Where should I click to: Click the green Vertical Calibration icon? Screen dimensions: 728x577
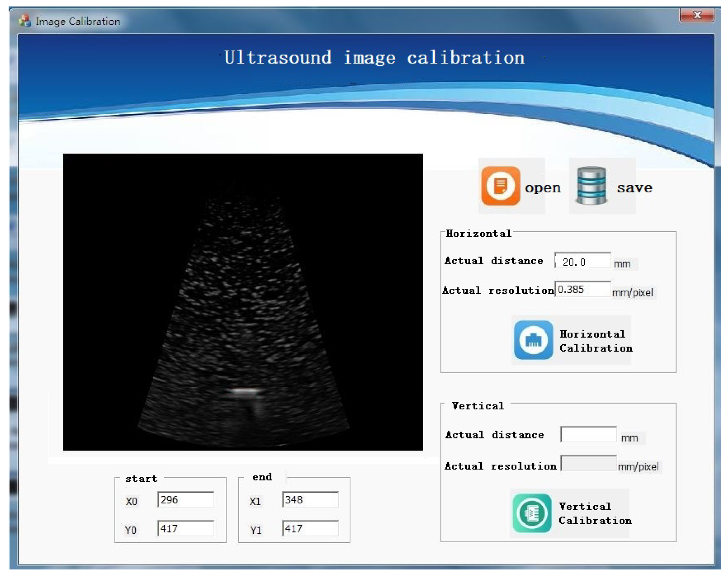pyautogui.click(x=532, y=513)
